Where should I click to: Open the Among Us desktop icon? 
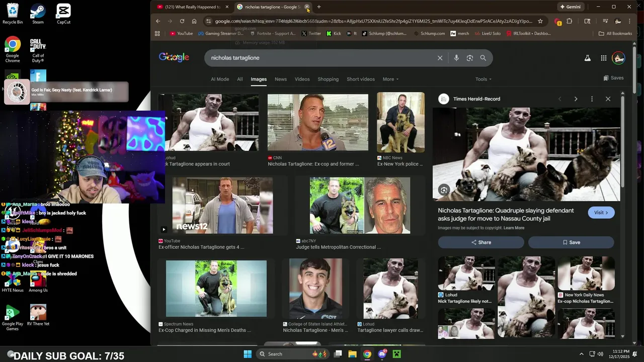pyautogui.click(x=38, y=283)
